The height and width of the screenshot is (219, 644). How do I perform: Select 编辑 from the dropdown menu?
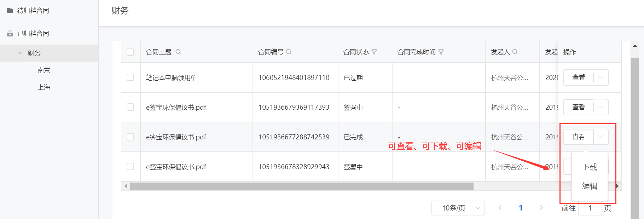(590, 186)
